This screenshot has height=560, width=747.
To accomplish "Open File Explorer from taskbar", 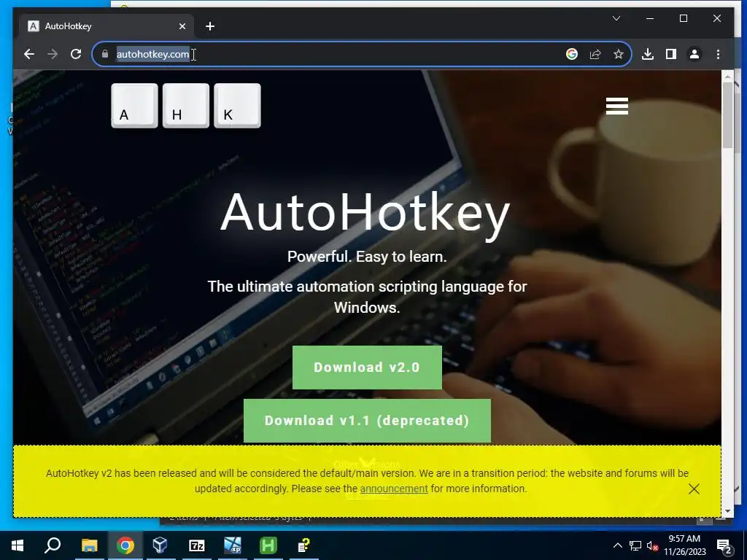I will [x=89, y=545].
